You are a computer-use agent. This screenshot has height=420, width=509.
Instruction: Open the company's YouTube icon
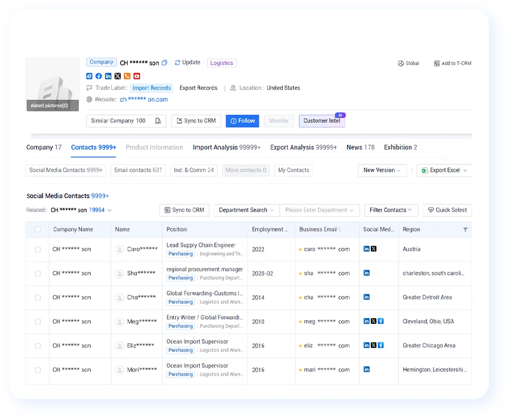coord(137,76)
